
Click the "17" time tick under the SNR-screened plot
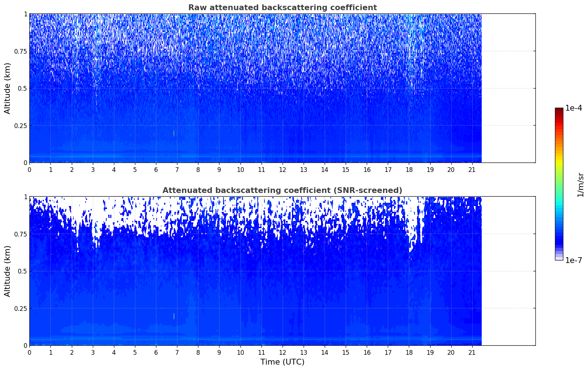point(388,352)
